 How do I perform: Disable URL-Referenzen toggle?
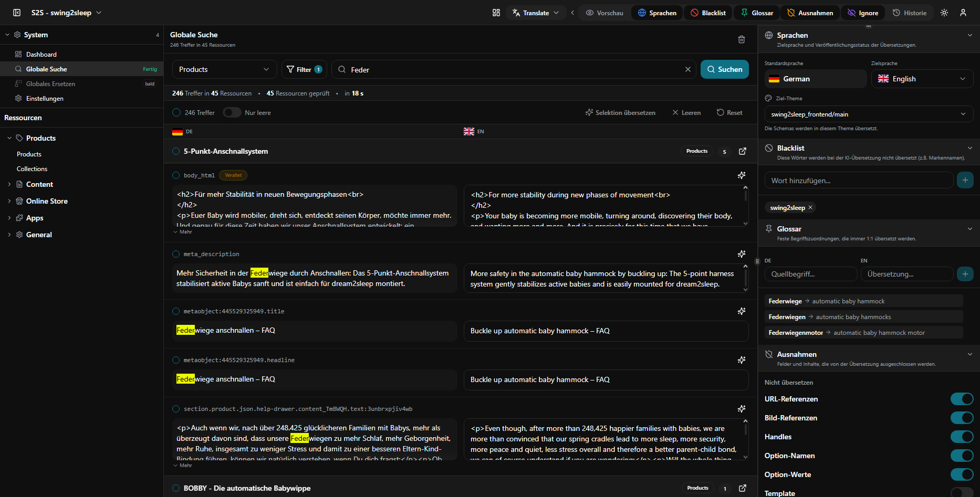[962, 399]
